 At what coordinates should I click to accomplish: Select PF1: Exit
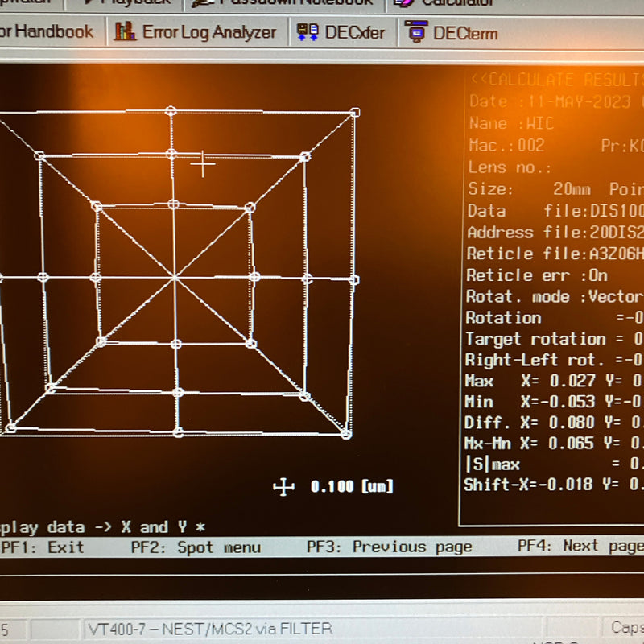pos(43,547)
